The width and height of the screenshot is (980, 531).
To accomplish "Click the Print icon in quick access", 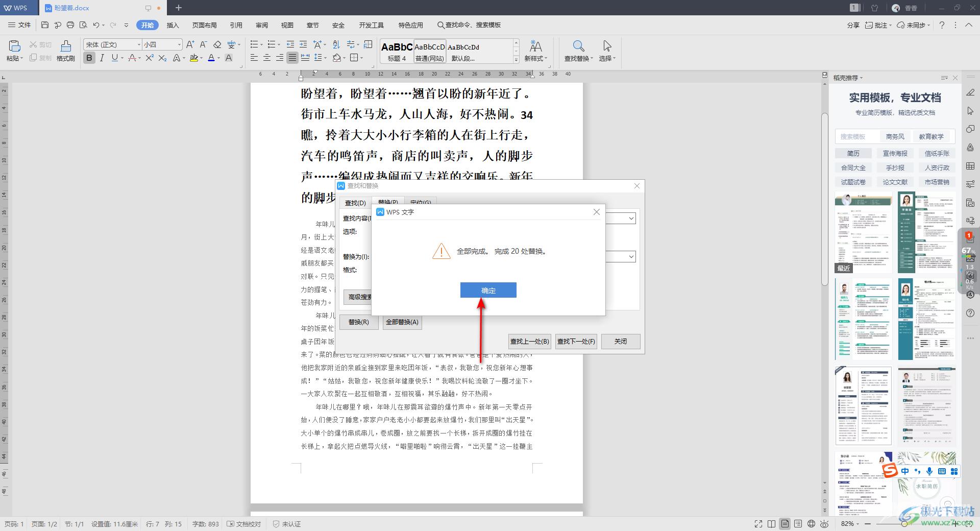I will coord(70,25).
